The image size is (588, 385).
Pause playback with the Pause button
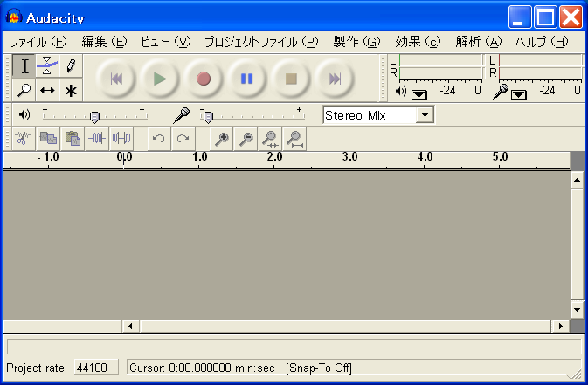247,79
